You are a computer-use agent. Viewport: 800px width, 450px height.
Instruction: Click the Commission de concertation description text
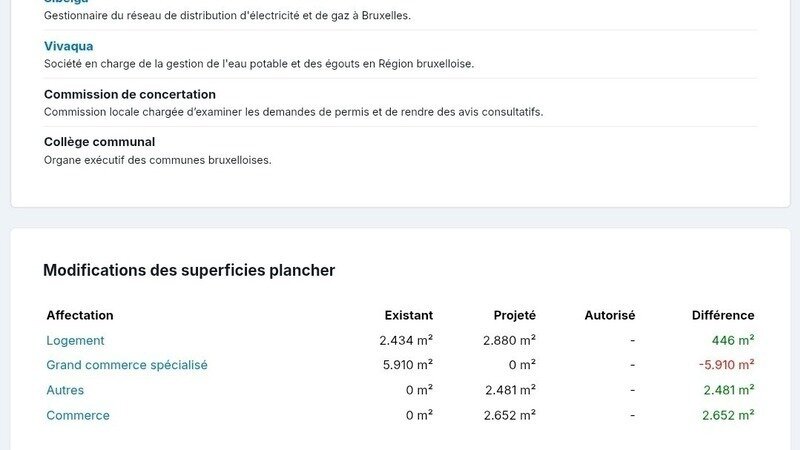(x=293, y=112)
